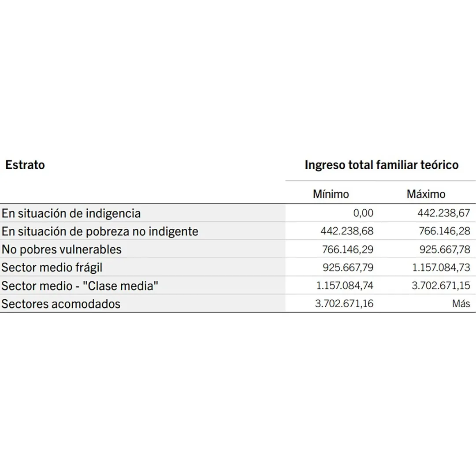Click the No pobres vulnerables row label
The height and width of the screenshot is (476, 476).
pyautogui.click(x=61, y=249)
